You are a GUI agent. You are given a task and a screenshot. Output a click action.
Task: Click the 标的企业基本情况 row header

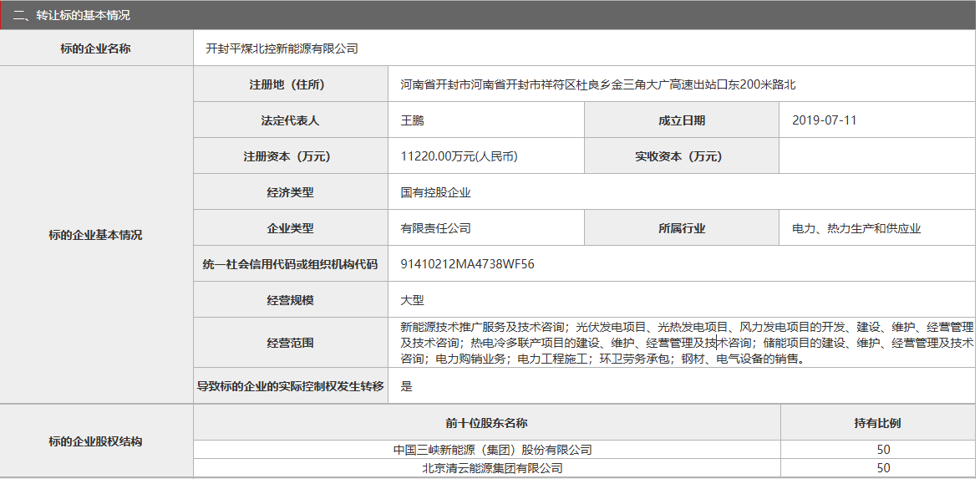click(x=96, y=235)
